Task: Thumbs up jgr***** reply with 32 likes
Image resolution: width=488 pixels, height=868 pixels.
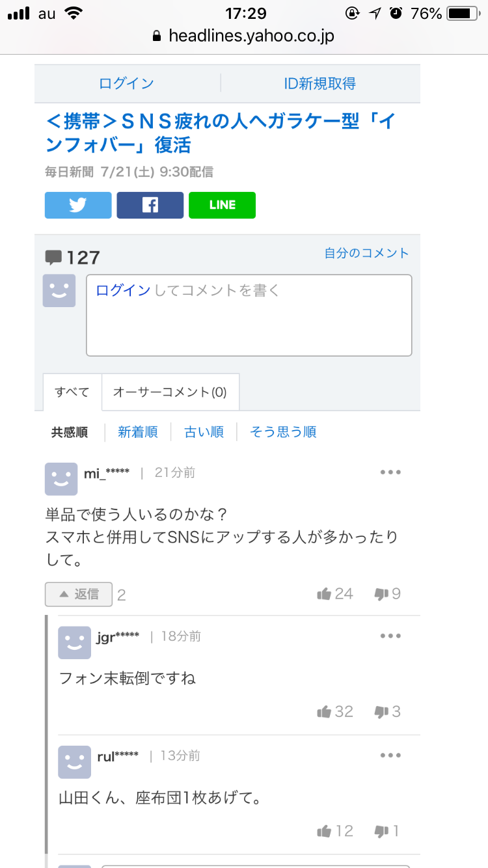Action: (x=334, y=712)
